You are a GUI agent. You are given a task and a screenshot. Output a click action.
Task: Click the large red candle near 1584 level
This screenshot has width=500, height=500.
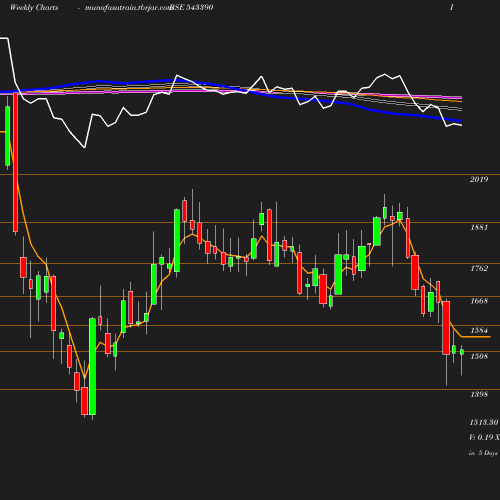coord(446,328)
